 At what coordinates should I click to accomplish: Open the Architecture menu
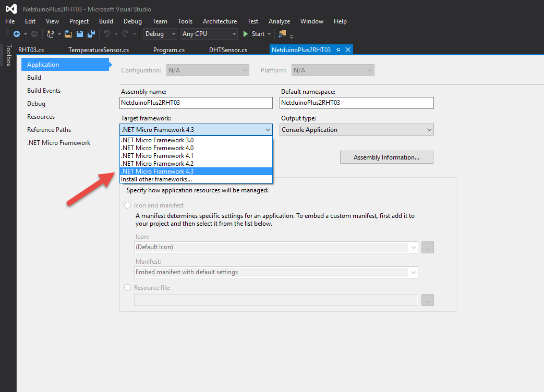pos(220,21)
